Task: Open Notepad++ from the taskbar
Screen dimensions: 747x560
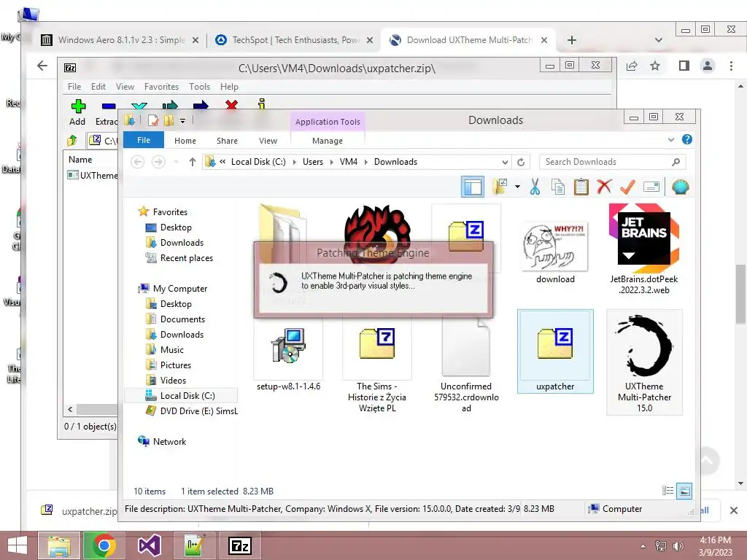Action: [x=194, y=545]
